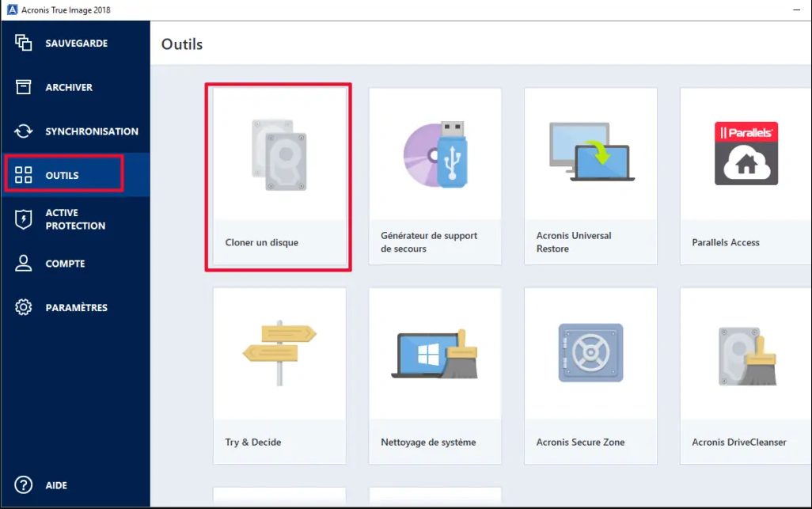Screen dimensions: 812x509
Task: Open the Parallels Access tool
Action: coord(744,174)
